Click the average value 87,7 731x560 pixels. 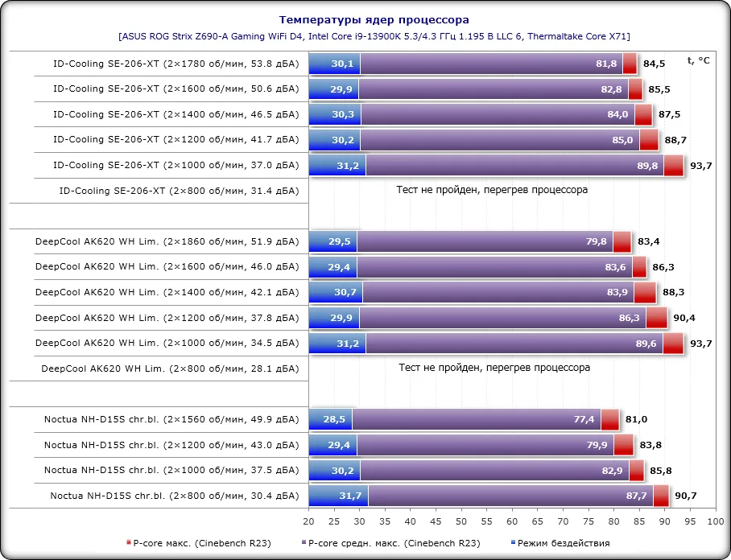click(x=636, y=496)
